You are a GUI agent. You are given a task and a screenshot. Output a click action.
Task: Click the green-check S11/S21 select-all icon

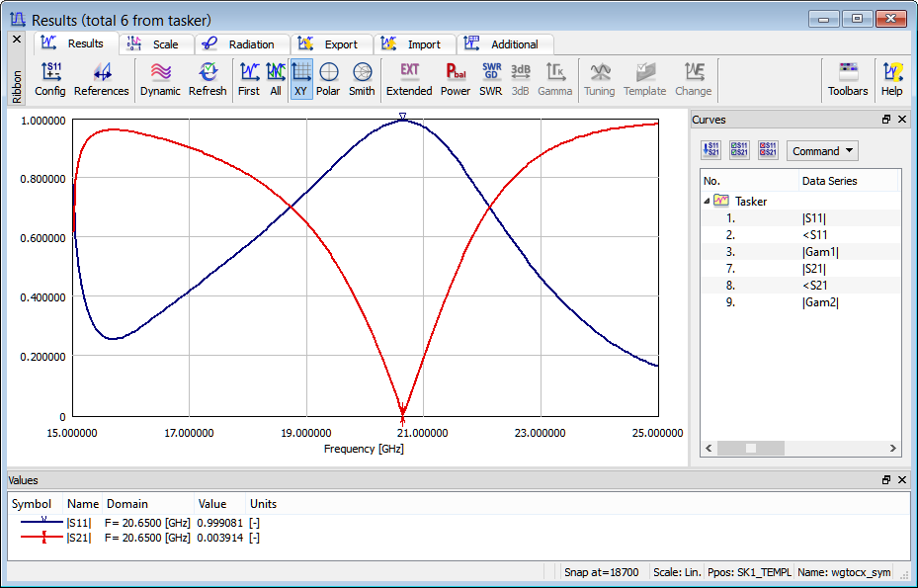click(739, 150)
